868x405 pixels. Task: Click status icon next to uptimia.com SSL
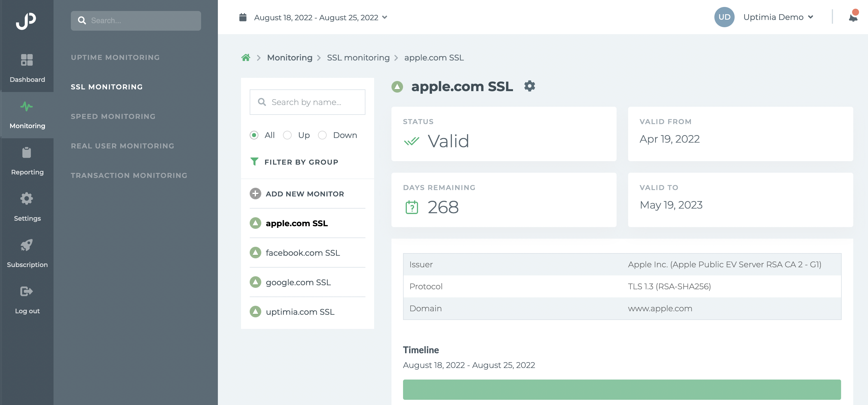(x=255, y=312)
